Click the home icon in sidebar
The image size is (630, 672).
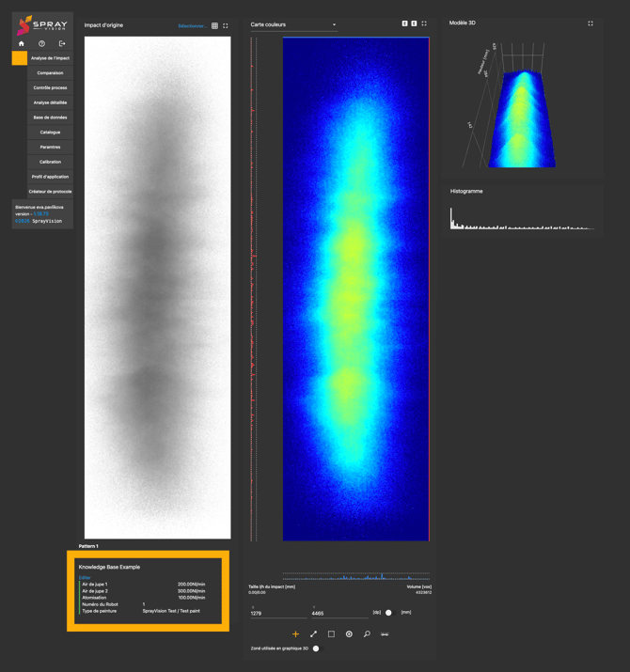pyautogui.click(x=21, y=43)
